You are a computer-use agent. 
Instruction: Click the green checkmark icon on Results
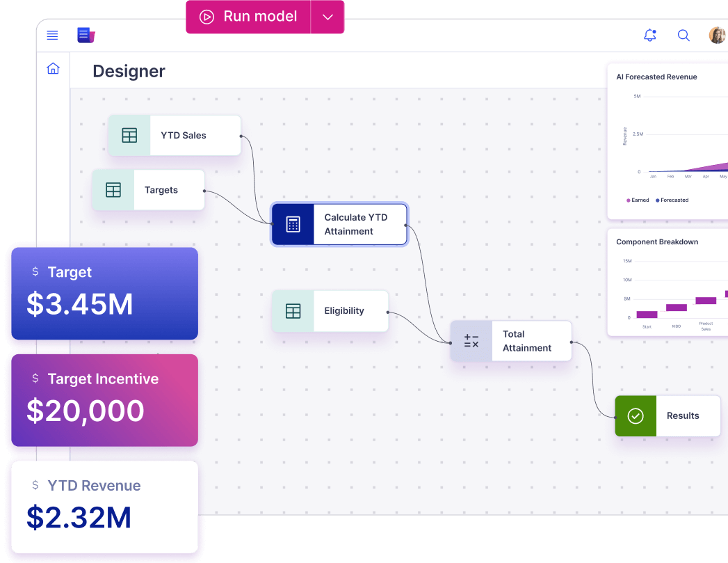click(x=636, y=415)
